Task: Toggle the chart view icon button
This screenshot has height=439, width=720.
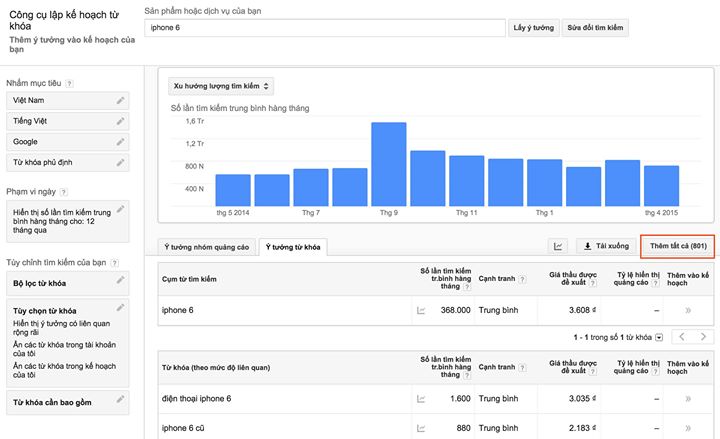Action: coord(558,246)
